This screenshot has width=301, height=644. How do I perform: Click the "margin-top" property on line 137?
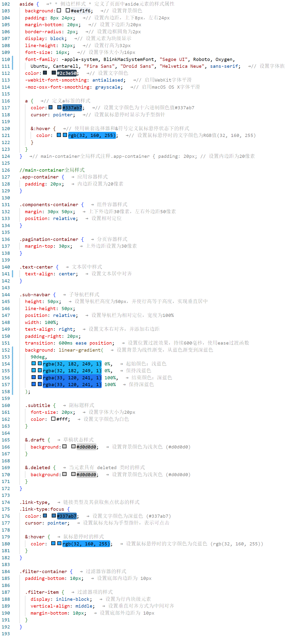click(39, 246)
